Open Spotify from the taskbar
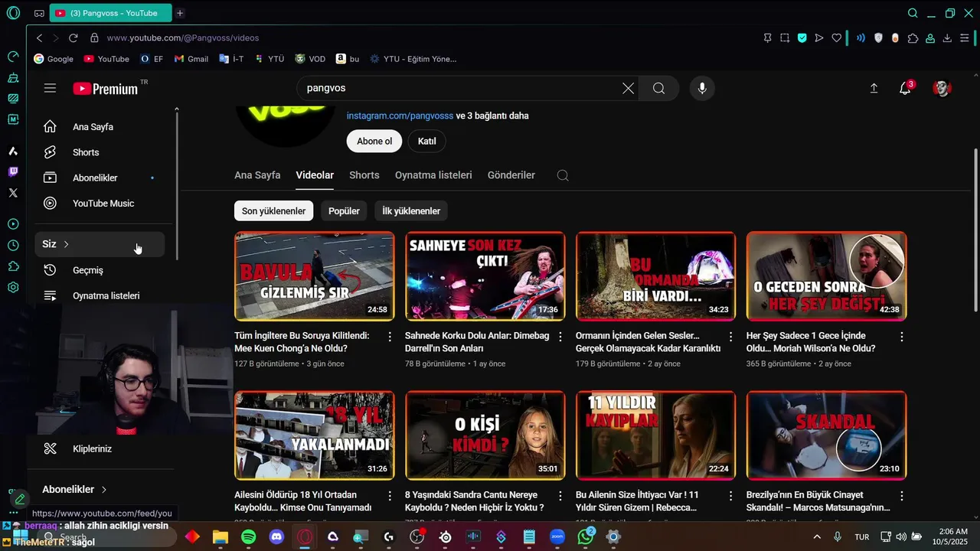The image size is (980, 551). click(x=249, y=537)
